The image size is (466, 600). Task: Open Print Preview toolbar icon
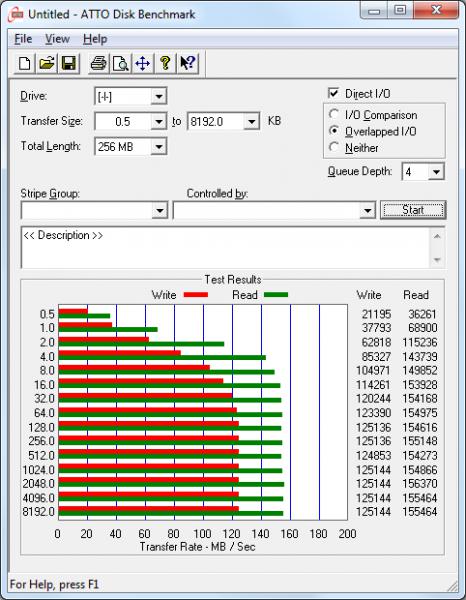121,63
